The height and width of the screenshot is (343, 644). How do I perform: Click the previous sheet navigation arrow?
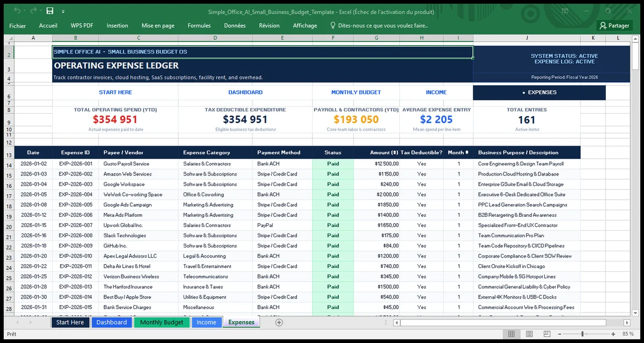pyautogui.click(x=17, y=322)
